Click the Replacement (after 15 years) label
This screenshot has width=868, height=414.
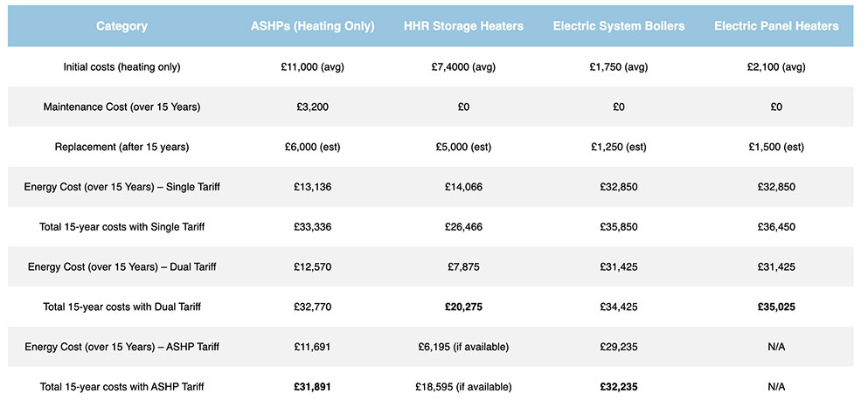point(122,147)
